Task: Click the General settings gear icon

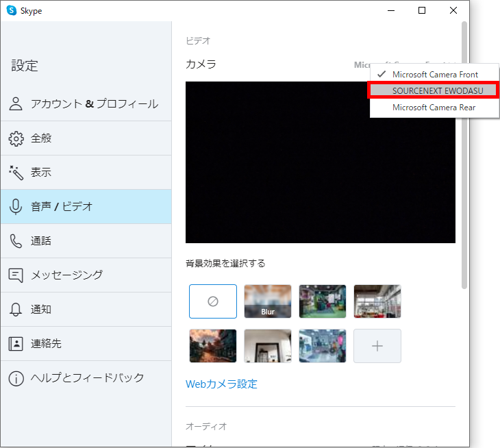Action: 16,138
